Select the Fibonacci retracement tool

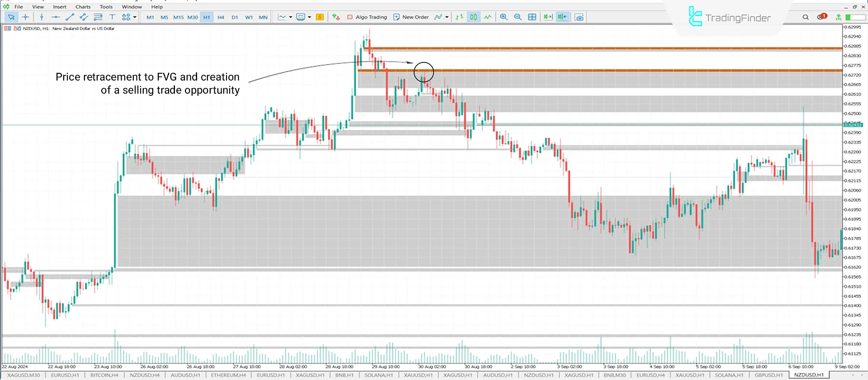98,17
